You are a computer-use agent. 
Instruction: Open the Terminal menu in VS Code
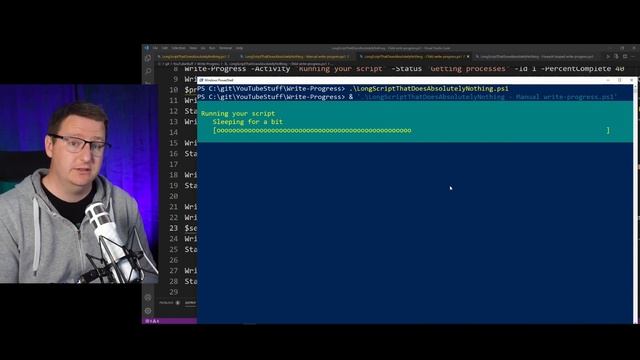pyautogui.click(x=225, y=48)
